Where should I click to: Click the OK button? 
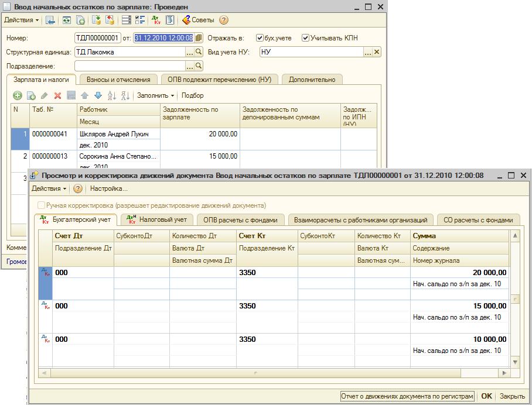pos(486,396)
